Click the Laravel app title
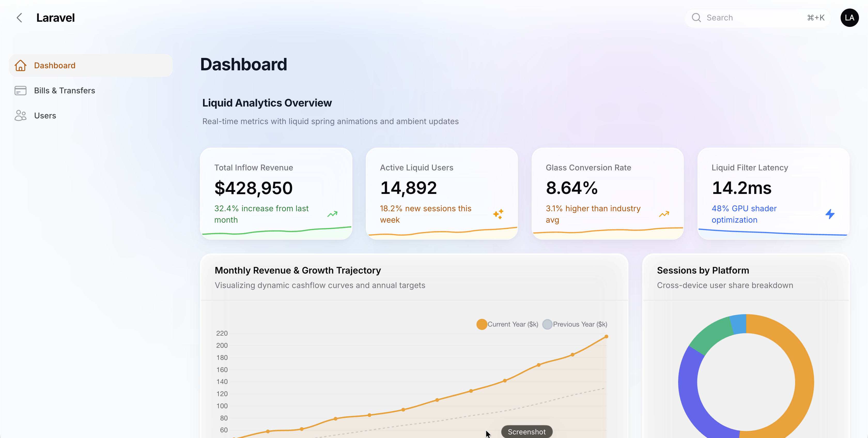This screenshot has height=438, width=868. click(56, 18)
